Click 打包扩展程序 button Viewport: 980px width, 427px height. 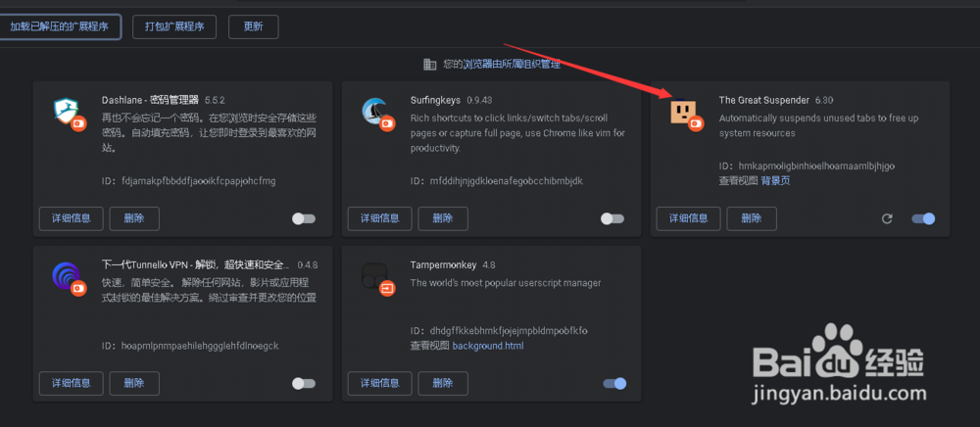point(174,26)
